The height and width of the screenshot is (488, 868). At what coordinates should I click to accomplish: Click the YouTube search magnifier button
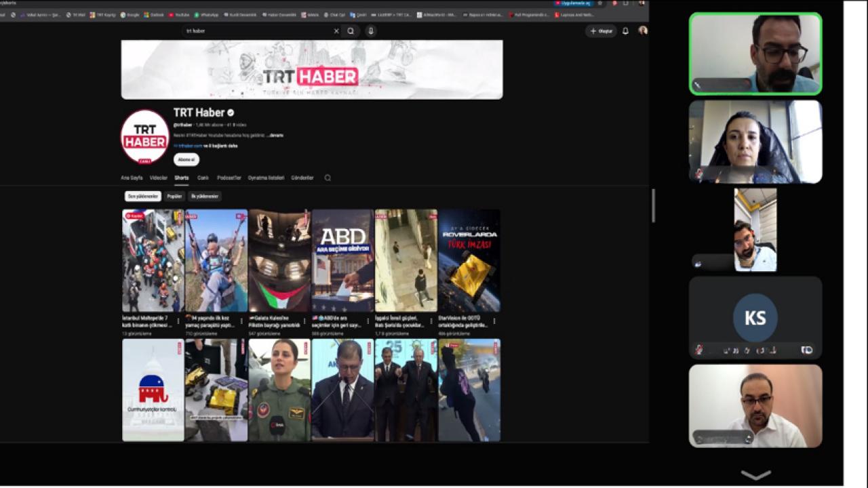tap(351, 31)
